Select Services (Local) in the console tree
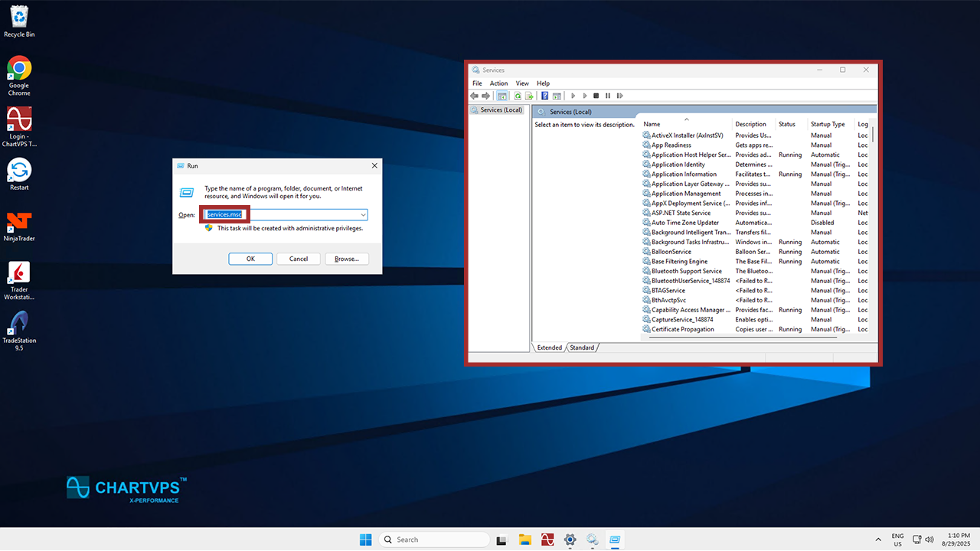 coord(501,110)
